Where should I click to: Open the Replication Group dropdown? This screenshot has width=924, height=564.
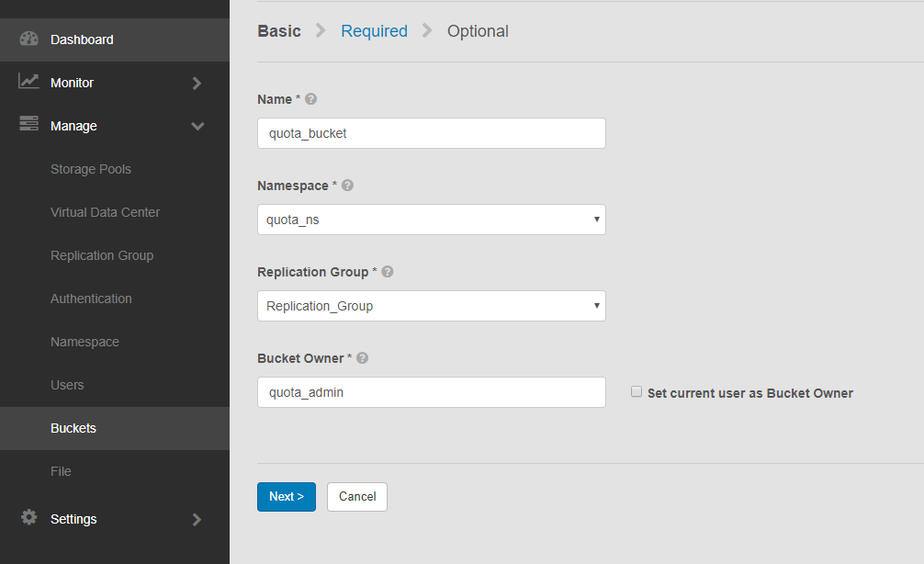click(x=431, y=306)
